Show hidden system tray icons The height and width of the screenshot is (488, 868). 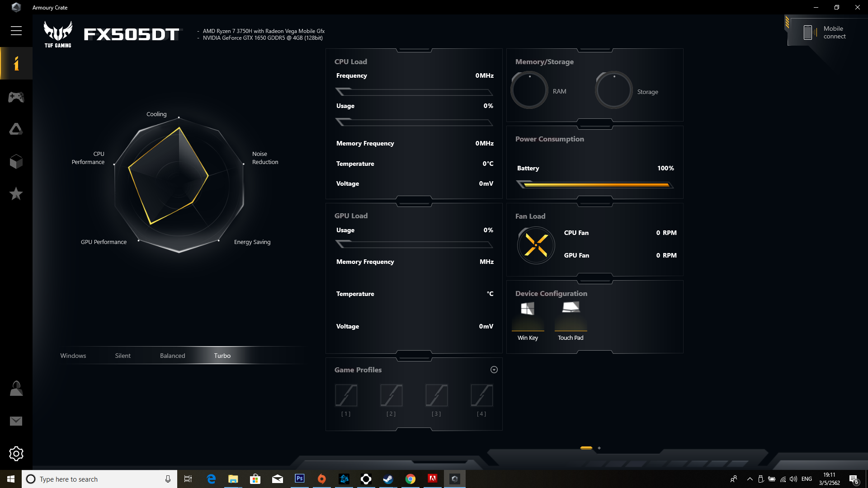750,479
